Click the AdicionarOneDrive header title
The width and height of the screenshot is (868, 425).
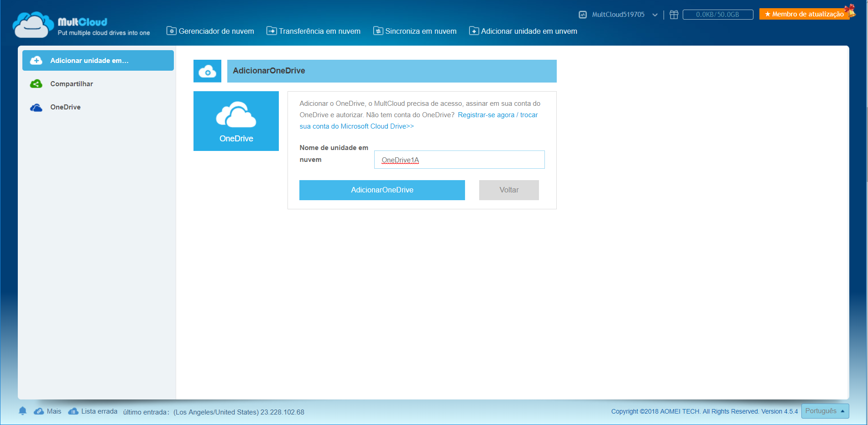tap(269, 71)
